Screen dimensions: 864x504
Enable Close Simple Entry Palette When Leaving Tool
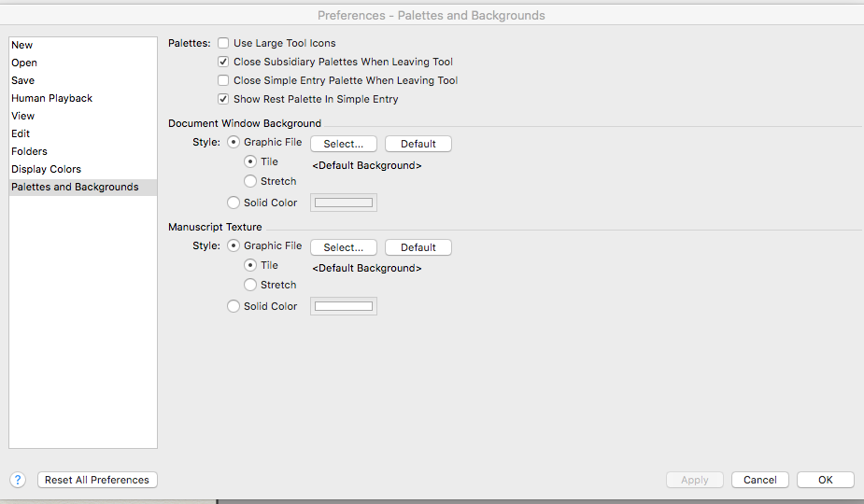tap(223, 80)
